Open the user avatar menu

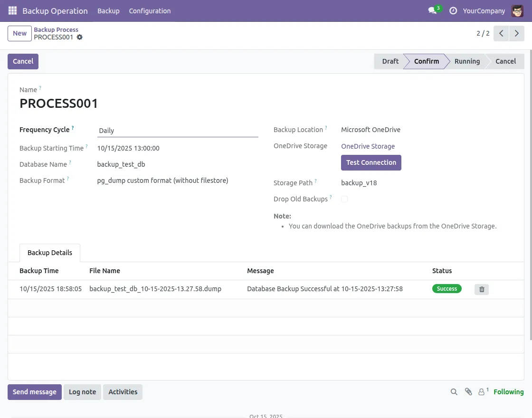pyautogui.click(x=517, y=10)
